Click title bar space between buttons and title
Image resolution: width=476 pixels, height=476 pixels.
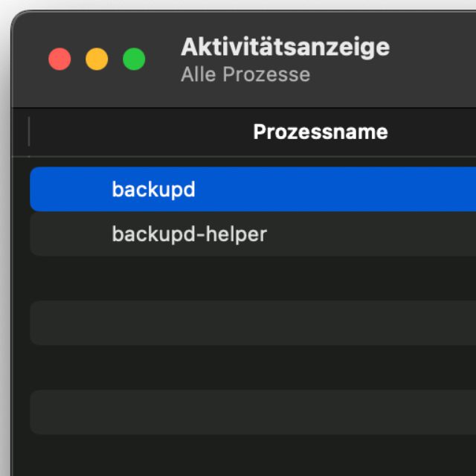pyautogui.click(x=162, y=59)
